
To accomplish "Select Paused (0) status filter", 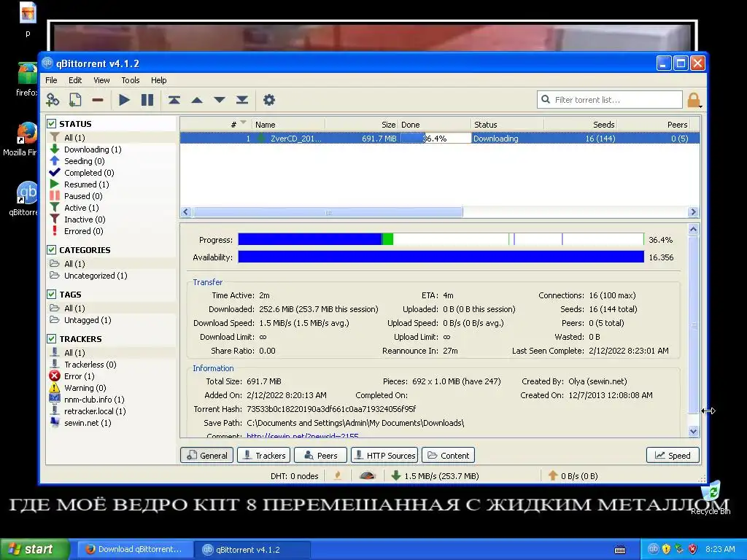I will point(83,196).
